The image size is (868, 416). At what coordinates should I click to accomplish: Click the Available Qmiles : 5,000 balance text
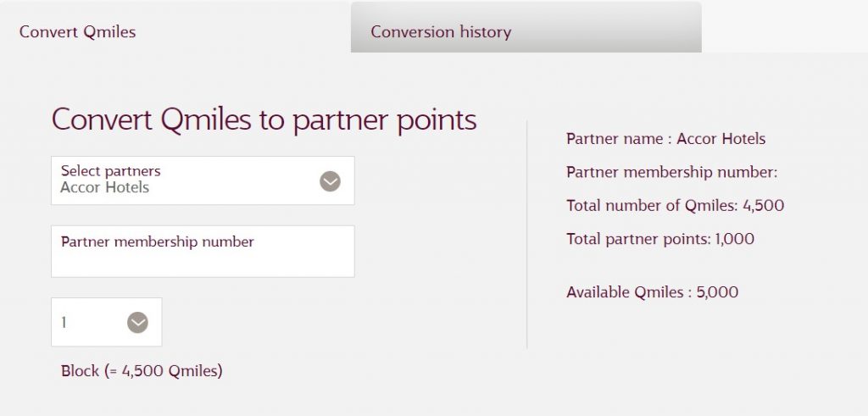652,292
